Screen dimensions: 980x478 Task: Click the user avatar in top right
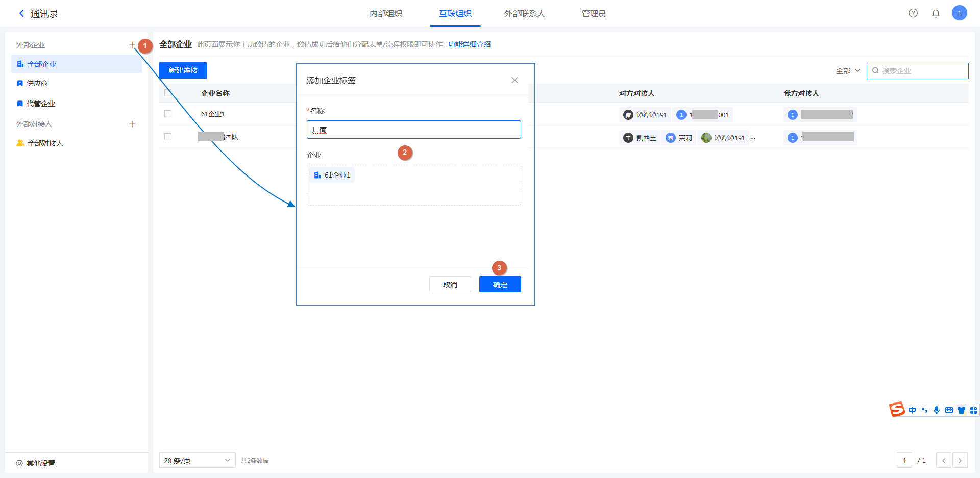coord(959,13)
